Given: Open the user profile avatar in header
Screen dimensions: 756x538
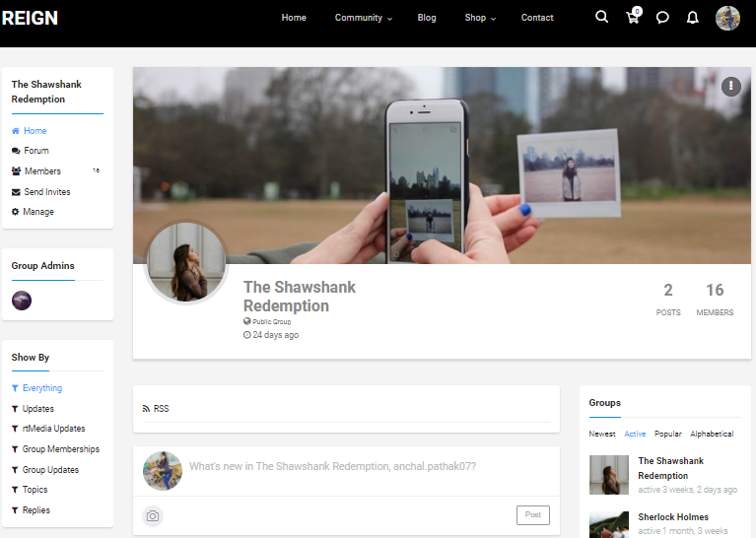Looking at the screenshot, I should 727,18.
